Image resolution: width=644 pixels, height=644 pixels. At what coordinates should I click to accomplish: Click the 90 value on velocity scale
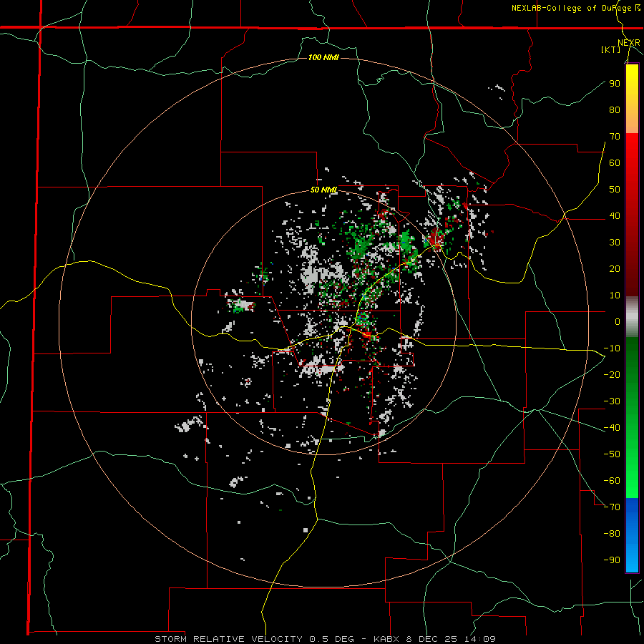pyautogui.click(x=615, y=84)
